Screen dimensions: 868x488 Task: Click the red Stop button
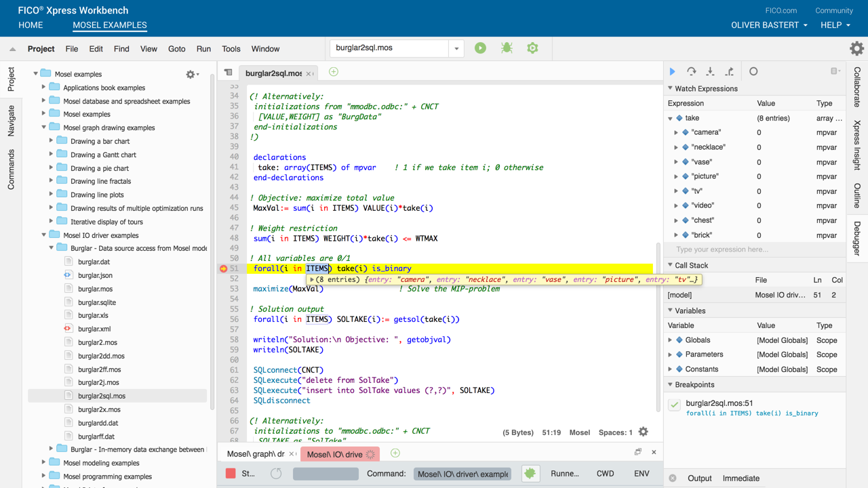231,474
